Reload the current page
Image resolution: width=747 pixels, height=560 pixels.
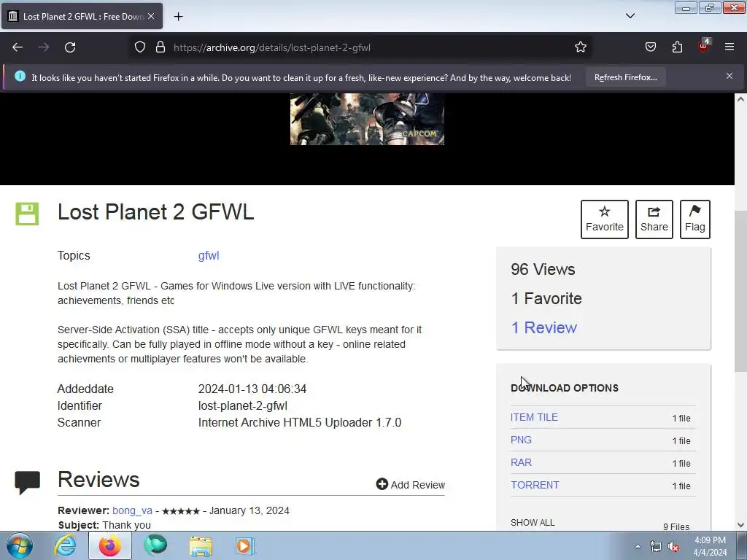70,47
